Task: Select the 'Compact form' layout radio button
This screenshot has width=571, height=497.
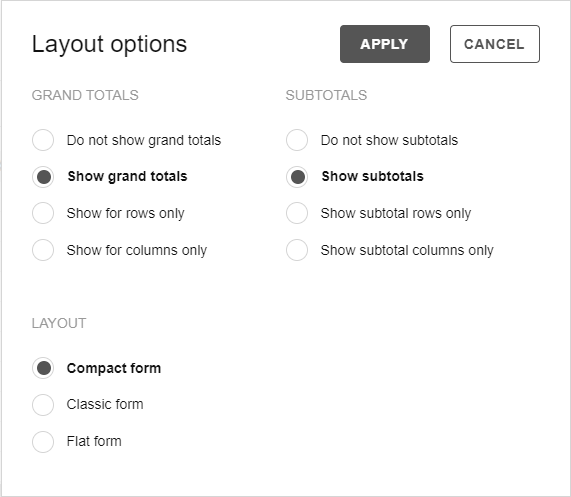Action: [43, 368]
